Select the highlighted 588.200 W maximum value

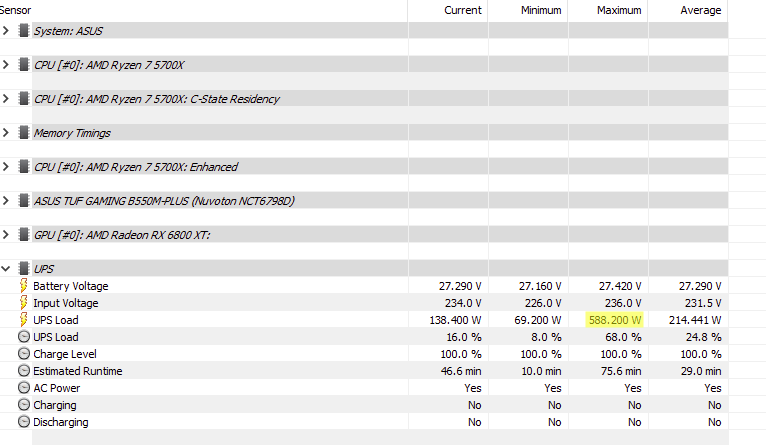click(x=615, y=320)
